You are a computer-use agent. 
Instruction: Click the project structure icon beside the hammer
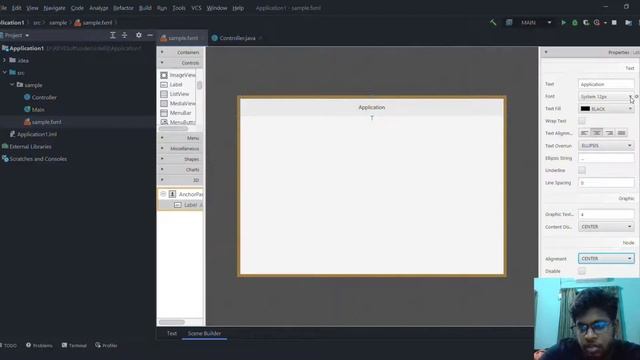[x=509, y=22]
